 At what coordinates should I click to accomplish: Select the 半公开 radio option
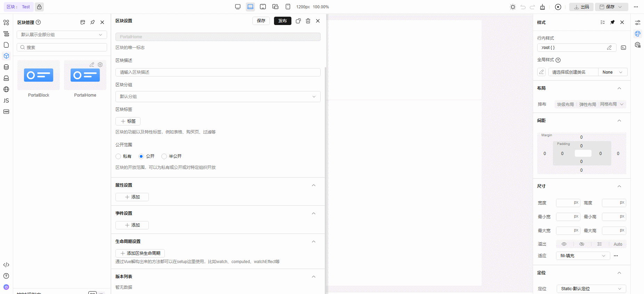(164, 156)
